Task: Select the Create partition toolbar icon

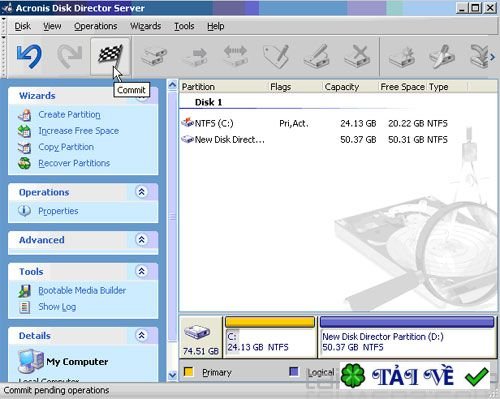Action: pyautogui.click(x=402, y=57)
